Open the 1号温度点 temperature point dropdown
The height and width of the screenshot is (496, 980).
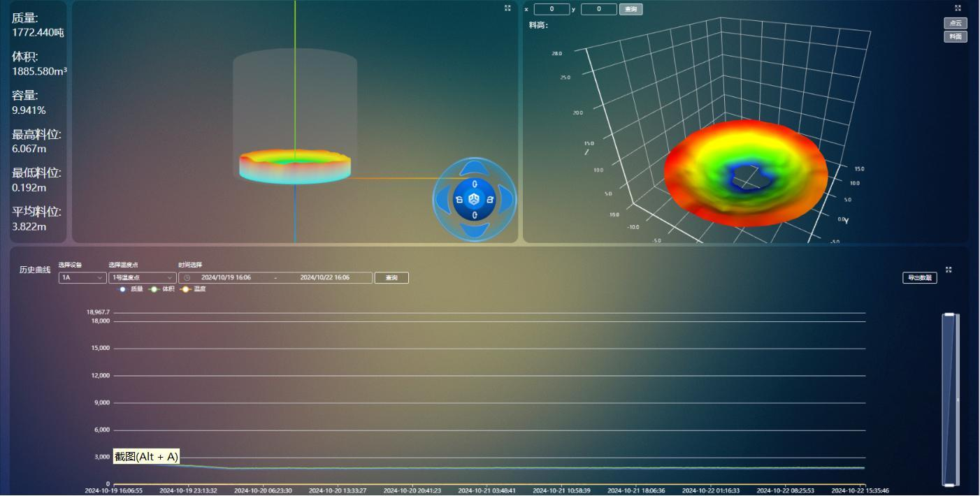pyautogui.click(x=142, y=278)
